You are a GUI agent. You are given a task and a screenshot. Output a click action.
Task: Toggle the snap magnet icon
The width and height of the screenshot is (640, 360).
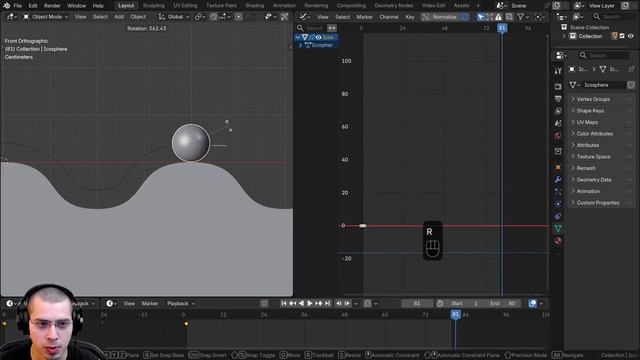point(213,17)
